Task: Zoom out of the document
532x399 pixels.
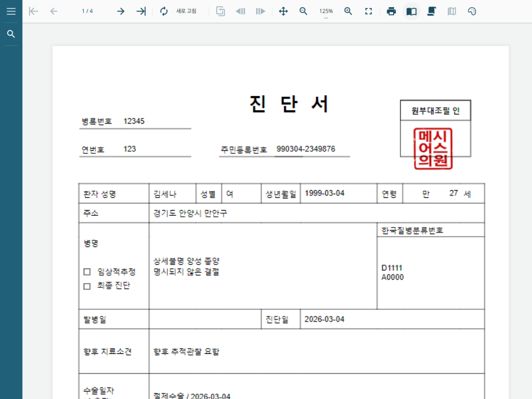Action: tap(303, 11)
